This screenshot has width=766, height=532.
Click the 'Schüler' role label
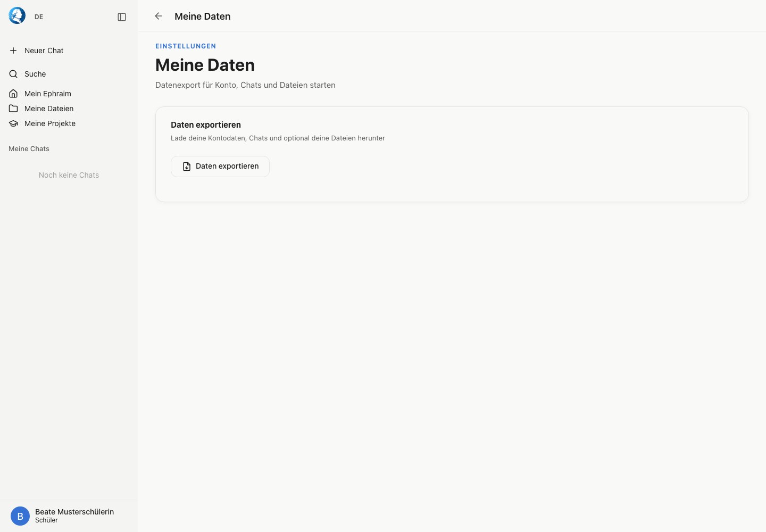(x=46, y=520)
